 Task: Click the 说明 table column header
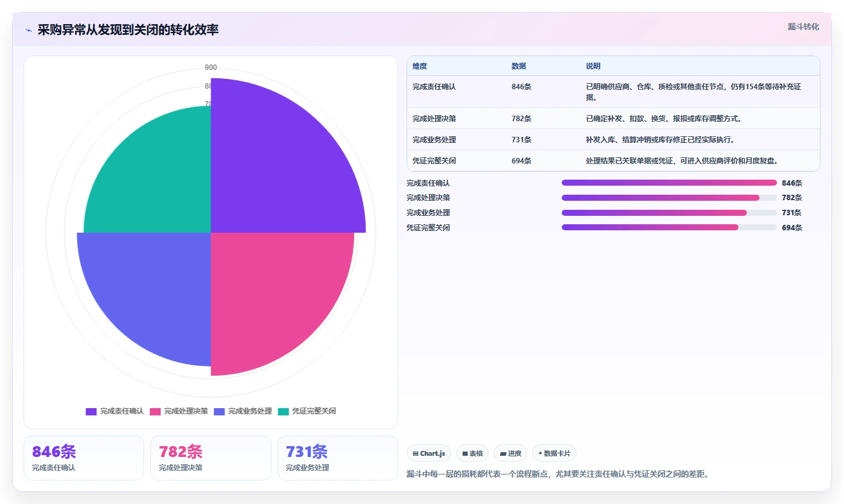(x=593, y=66)
